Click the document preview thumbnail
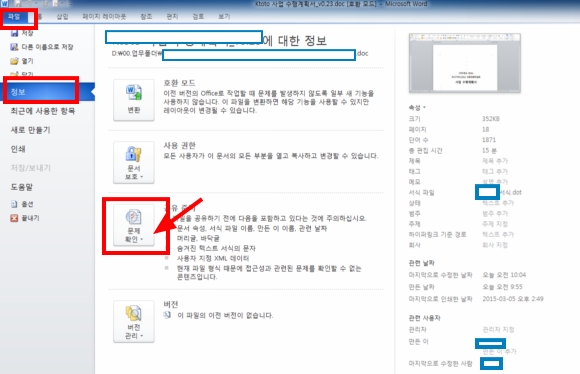 [465, 63]
